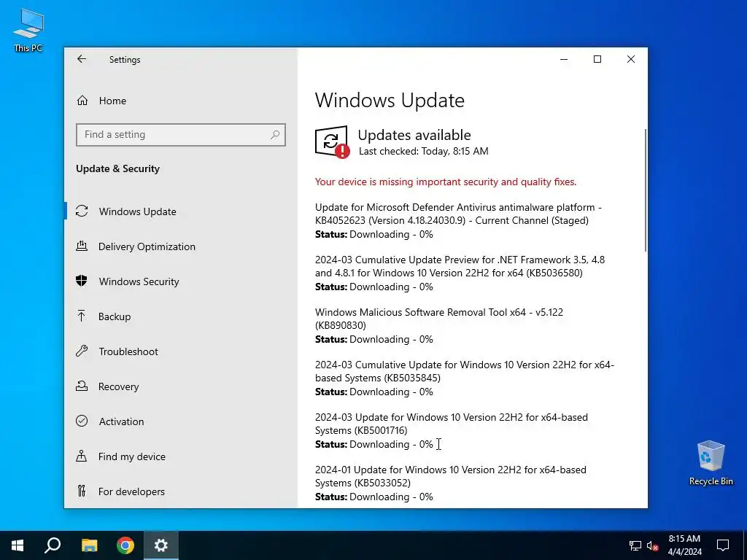Launch Google Chrome from the taskbar
747x560 pixels.
[125, 545]
